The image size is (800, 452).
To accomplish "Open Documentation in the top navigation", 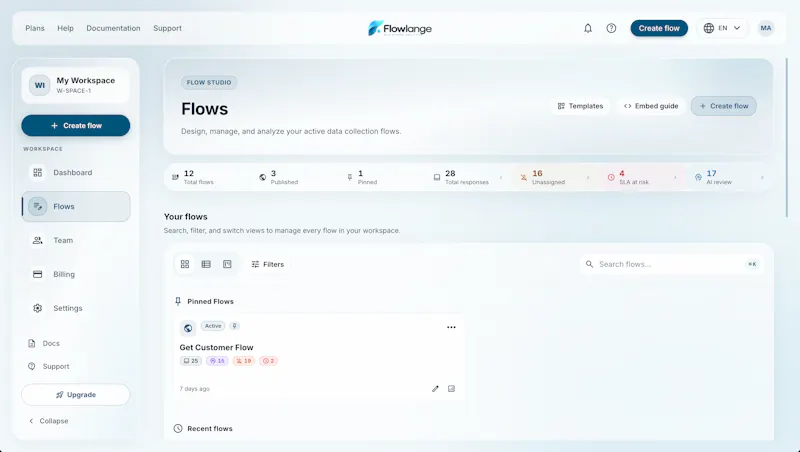I will [113, 28].
